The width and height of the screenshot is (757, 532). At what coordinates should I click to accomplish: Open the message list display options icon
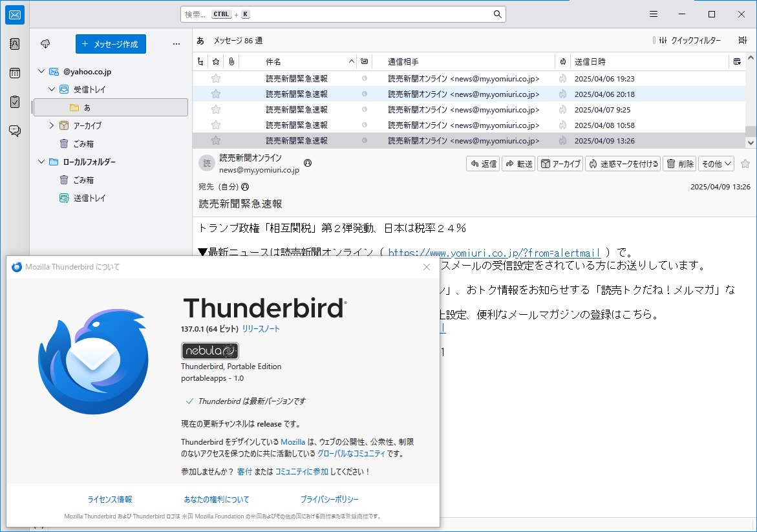742,40
